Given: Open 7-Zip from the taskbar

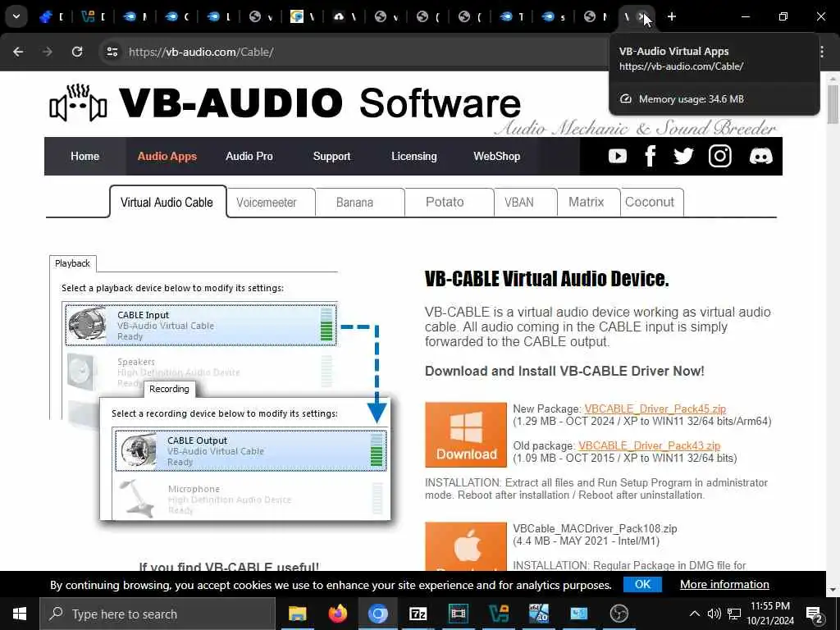Looking at the screenshot, I should [418, 614].
